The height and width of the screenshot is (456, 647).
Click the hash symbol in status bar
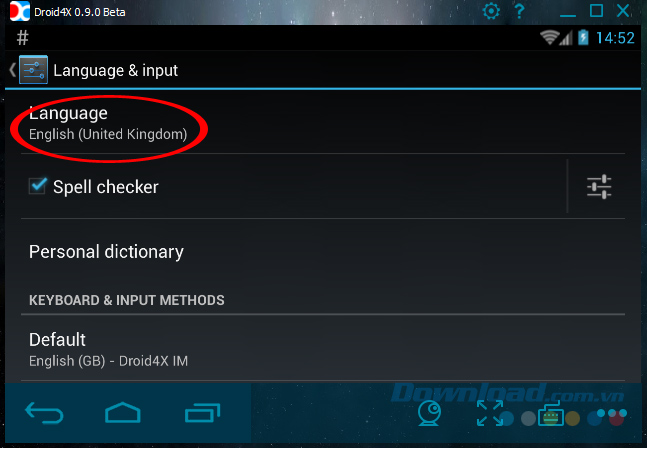(x=23, y=38)
